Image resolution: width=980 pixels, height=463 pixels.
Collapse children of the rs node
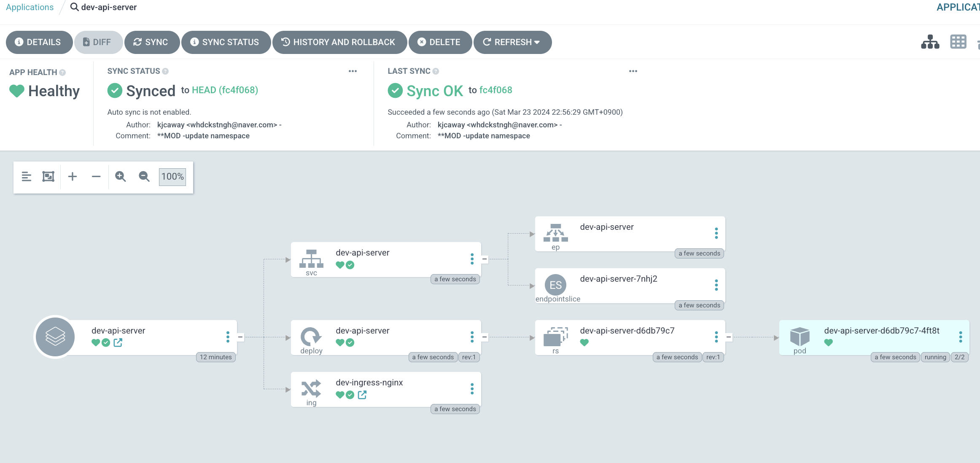tap(729, 337)
